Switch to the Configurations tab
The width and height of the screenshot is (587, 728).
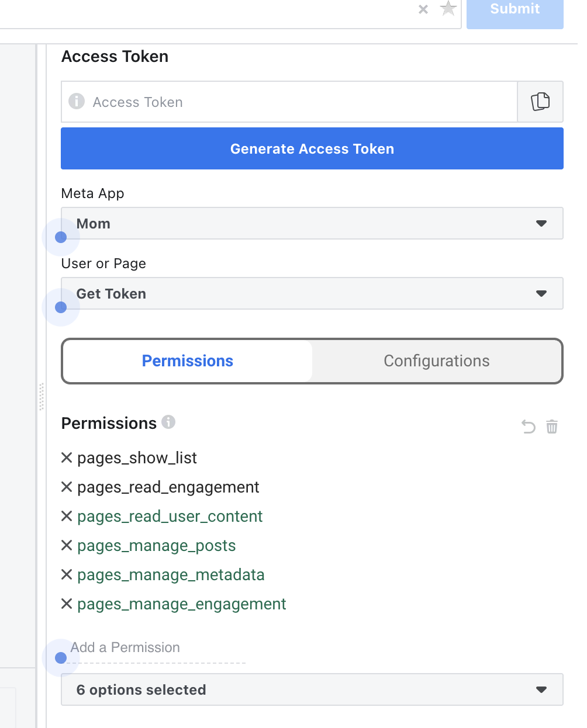click(437, 361)
